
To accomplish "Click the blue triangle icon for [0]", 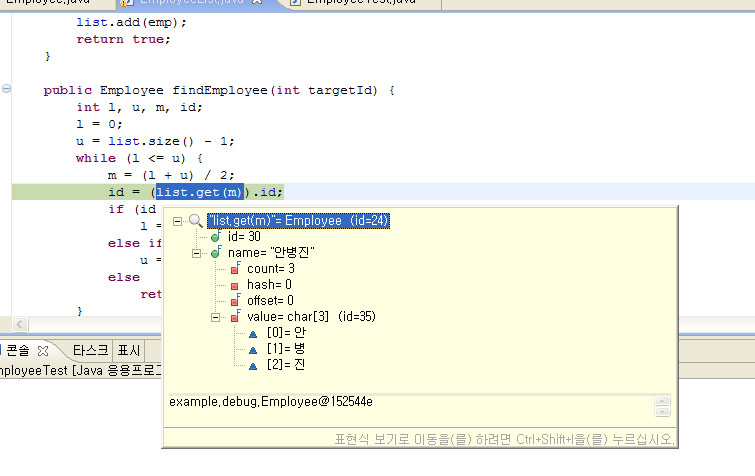I will [253, 334].
